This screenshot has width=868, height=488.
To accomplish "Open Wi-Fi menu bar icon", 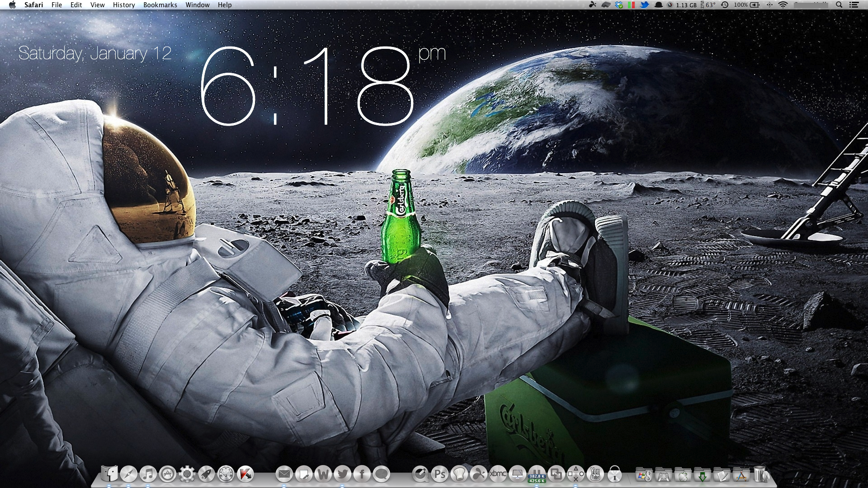I will coord(783,5).
